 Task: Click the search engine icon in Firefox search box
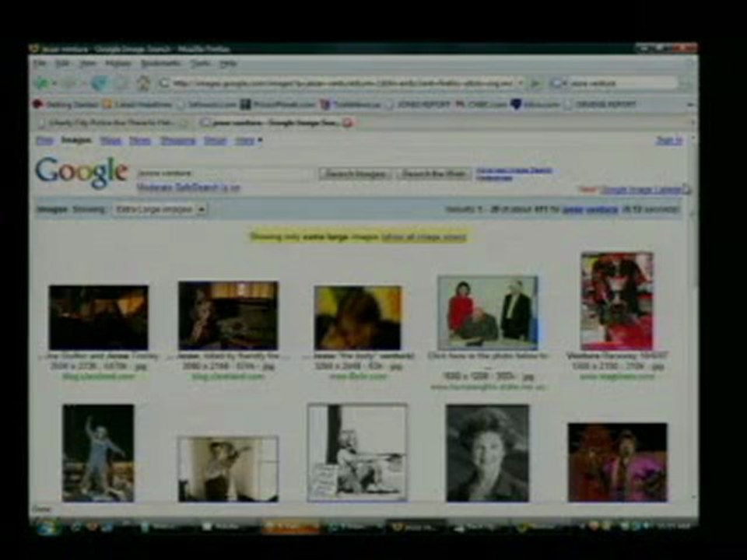(556, 83)
